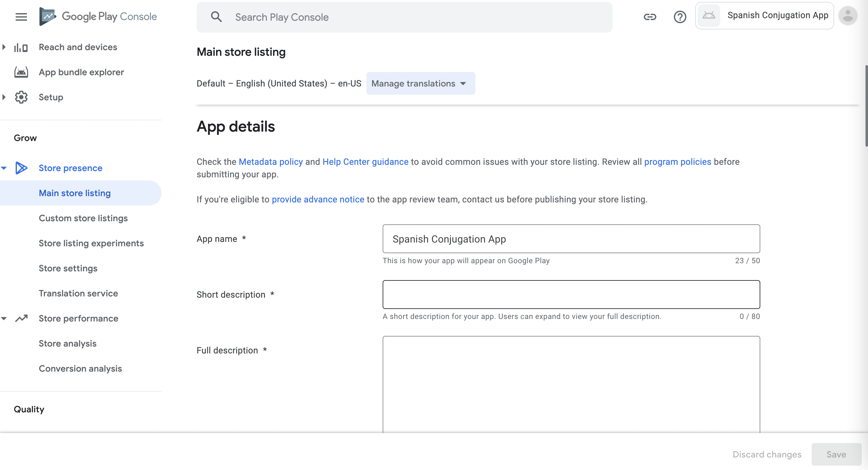Click 'Default – English (United States) – en-US' text
868x470 pixels.
point(279,83)
